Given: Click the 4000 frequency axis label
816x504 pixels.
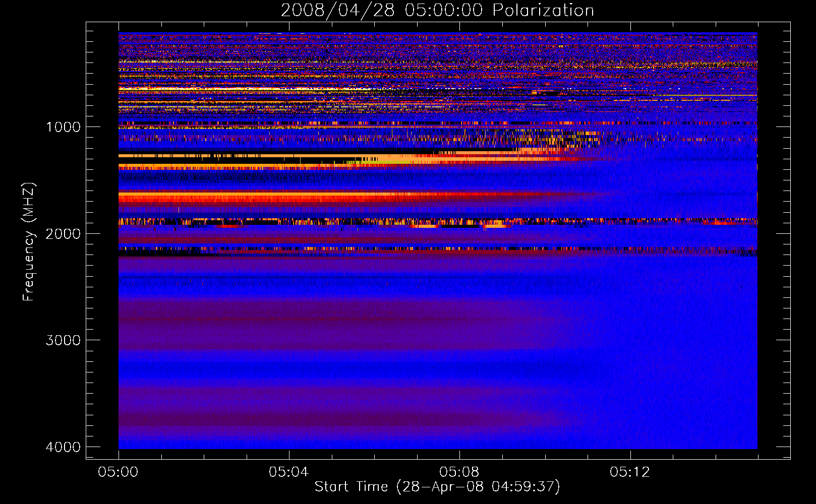Looking at the screenshot, I should 64,447.
